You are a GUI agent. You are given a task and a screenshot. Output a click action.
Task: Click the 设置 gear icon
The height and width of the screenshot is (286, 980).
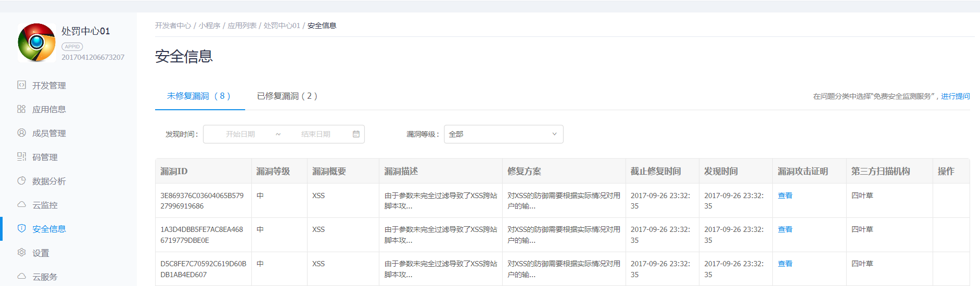(21, 252)
